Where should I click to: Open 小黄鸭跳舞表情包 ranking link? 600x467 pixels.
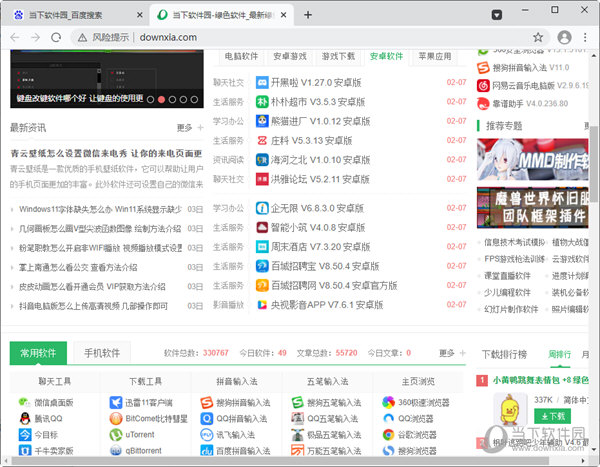pos(541,380)
